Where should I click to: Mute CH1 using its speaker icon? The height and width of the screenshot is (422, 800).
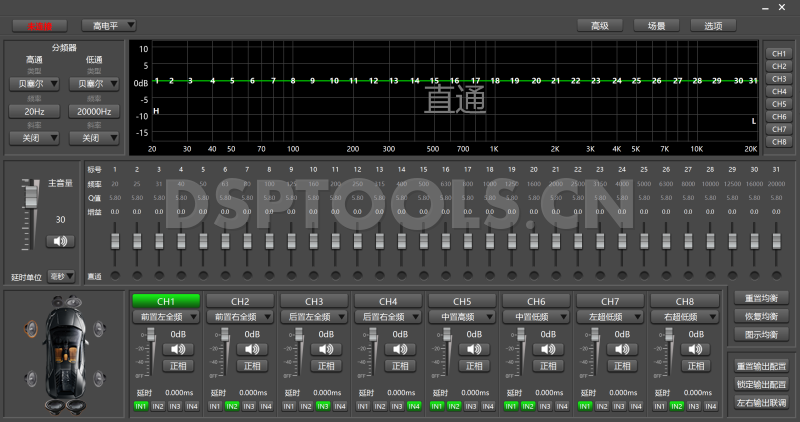[180, 349]
